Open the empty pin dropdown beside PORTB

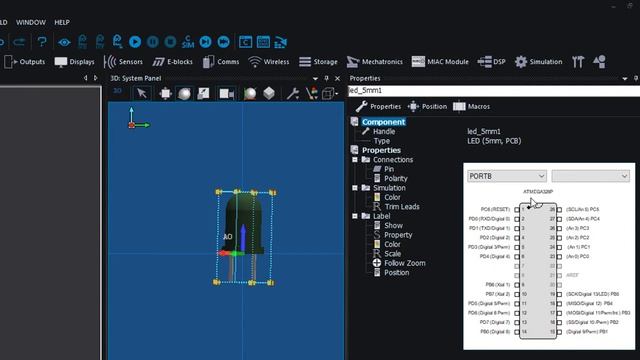(x=590, y=176)
